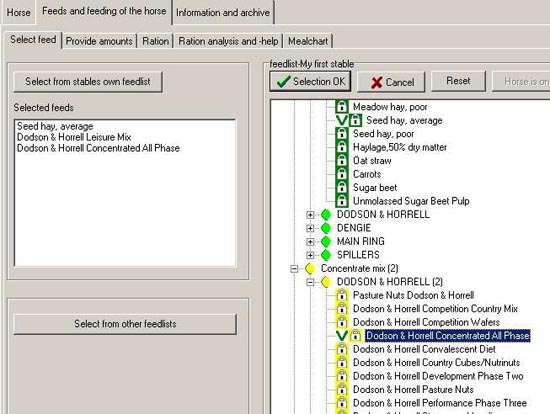The height and width of the screenshot is (414, 550).
Task: Expand the green DODSON & HORRELL node
Action: pos(310,215)
